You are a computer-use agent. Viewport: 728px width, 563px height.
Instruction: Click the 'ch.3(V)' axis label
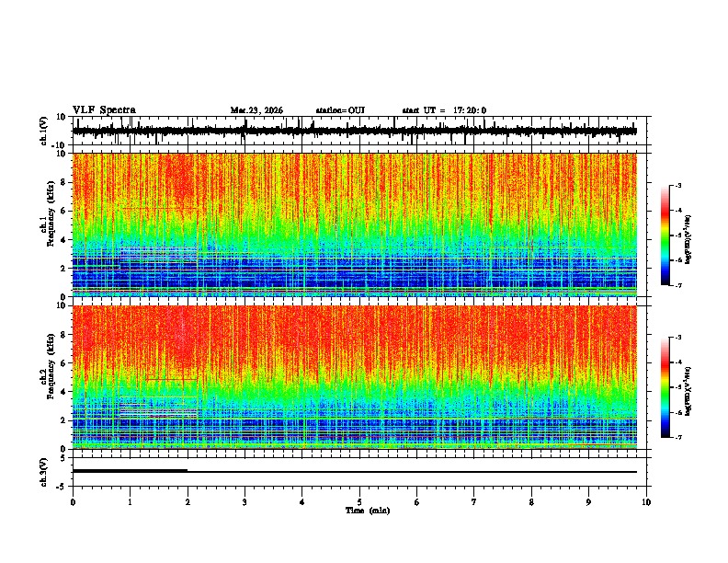(44, 472)
